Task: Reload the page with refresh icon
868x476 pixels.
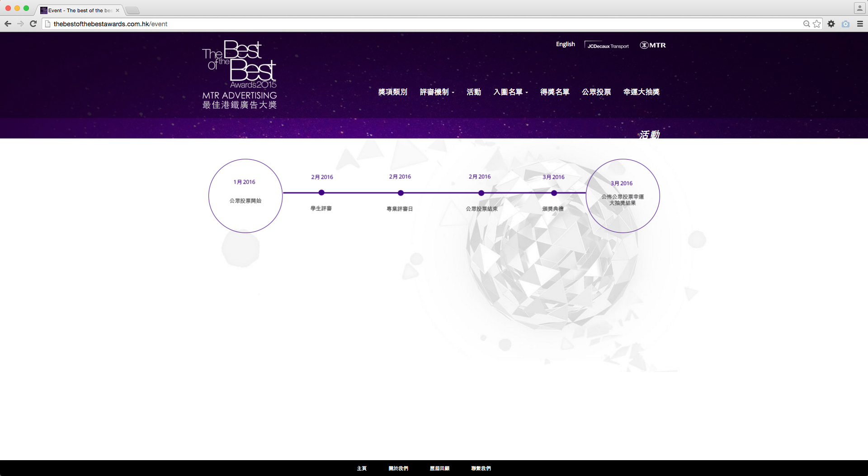Action: click(x=33, y=24)
